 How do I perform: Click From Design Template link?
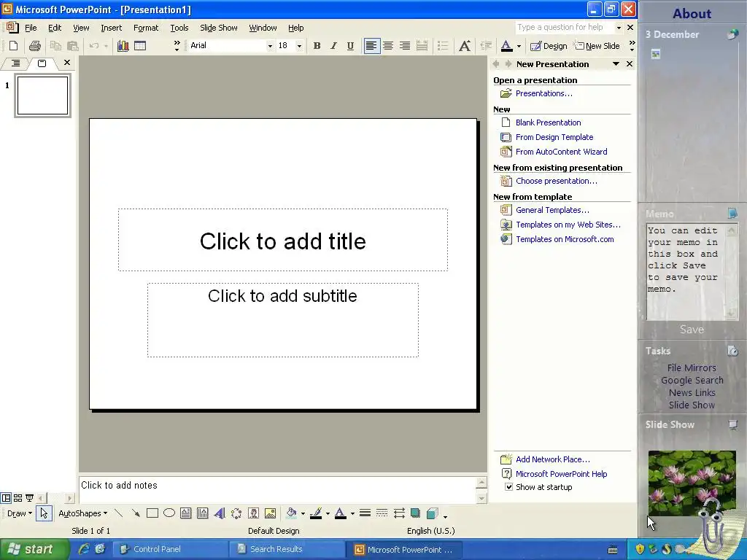[x=554, y=137]
